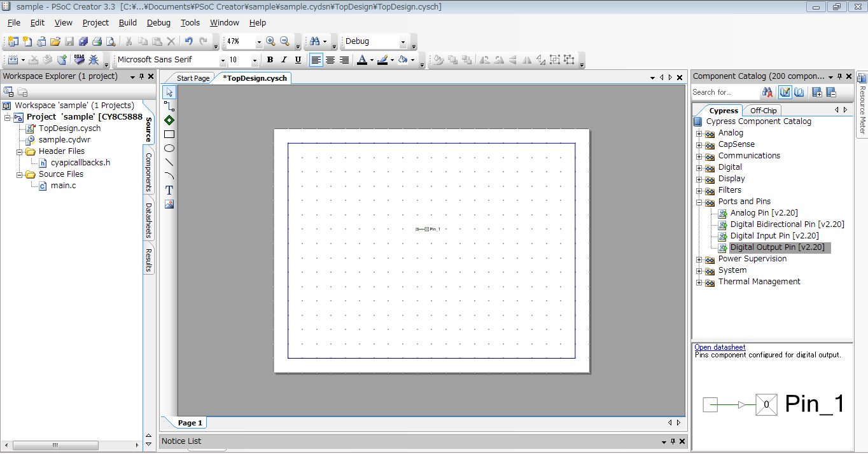The height and width of the screenshot is (454, 868).
Task: Open the Debug menu
Action: click(158, 22)
